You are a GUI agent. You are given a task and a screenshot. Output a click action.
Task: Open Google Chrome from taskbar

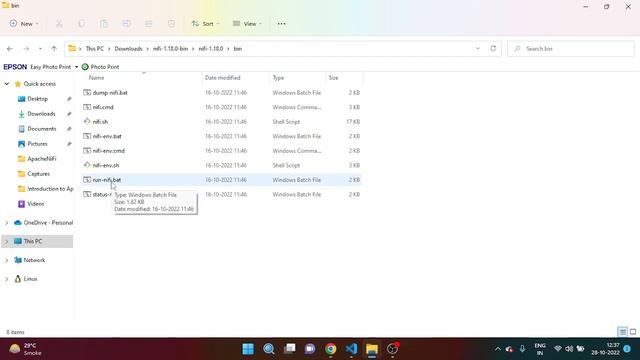(x=331, y=349)
